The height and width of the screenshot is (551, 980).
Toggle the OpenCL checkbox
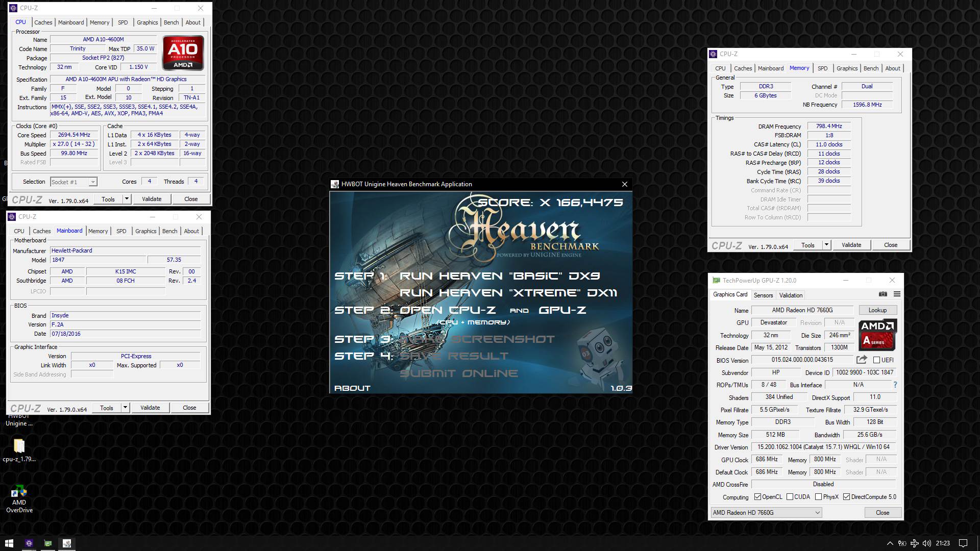(757, 497)
